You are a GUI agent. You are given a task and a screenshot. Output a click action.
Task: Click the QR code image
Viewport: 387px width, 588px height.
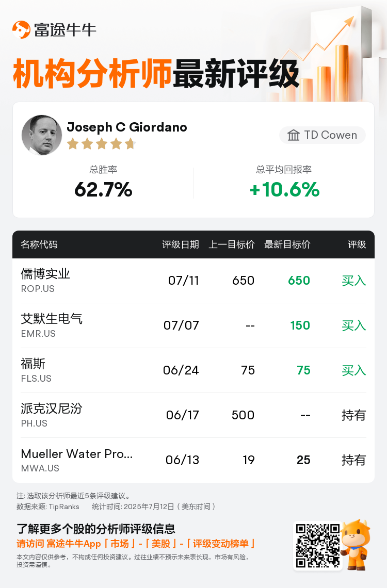[x=318, y=546]
